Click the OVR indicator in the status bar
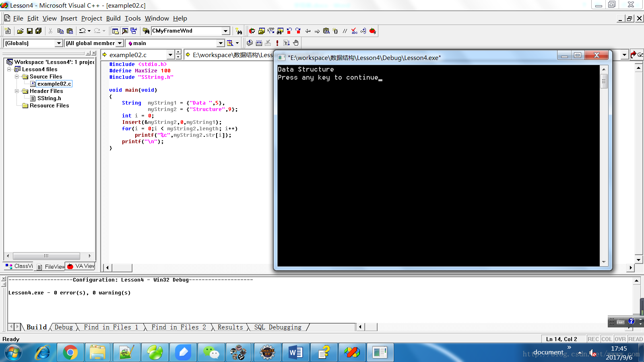 [x=620, y=339]
